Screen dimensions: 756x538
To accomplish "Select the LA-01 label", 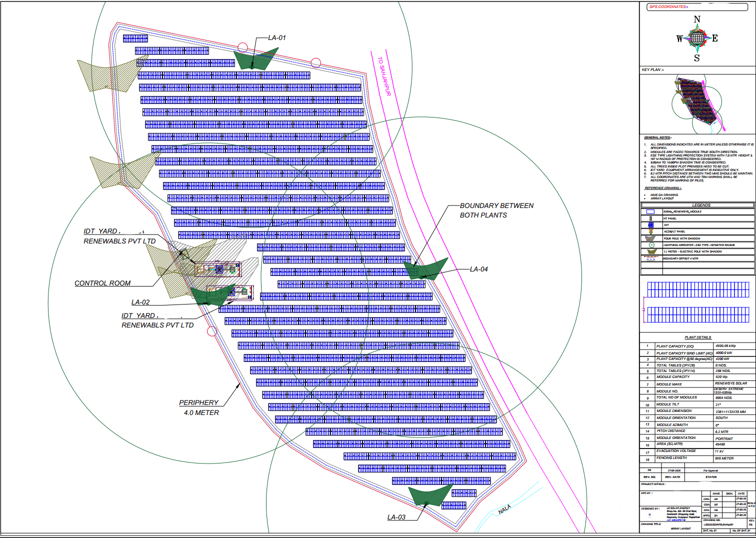I will click(x=277, y=38).
